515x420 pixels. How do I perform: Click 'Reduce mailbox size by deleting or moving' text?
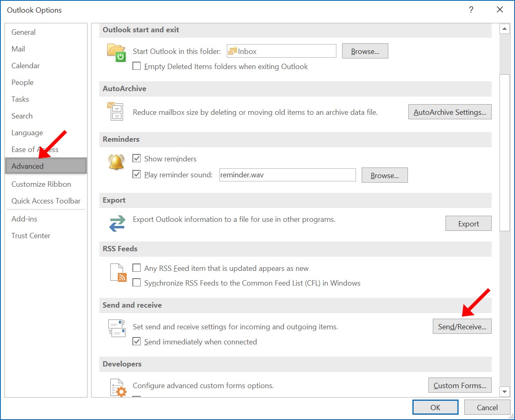[255, 112]
